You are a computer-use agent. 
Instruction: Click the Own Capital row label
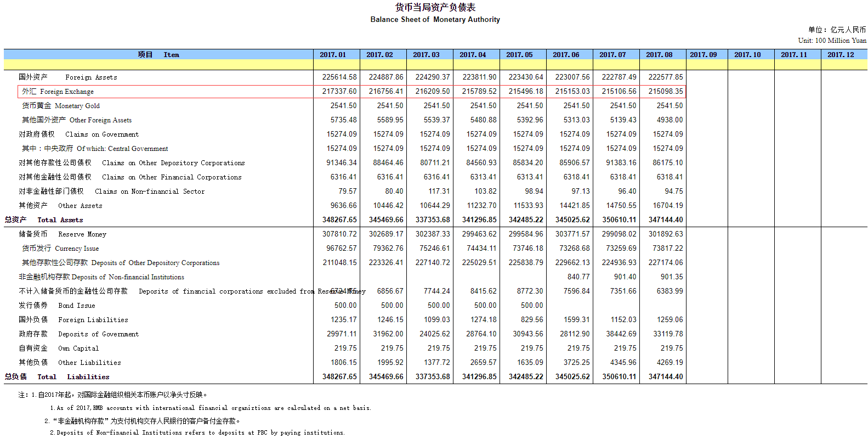pos(59,348)
